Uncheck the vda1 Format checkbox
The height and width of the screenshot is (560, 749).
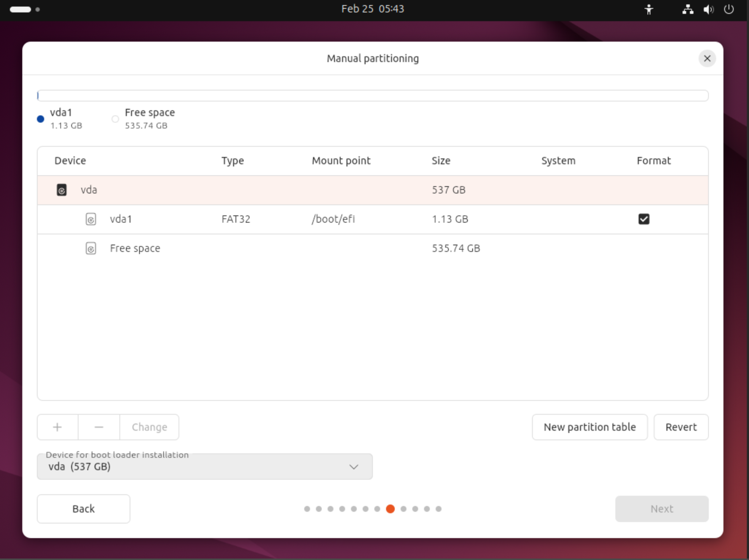(x=643, y=219)
